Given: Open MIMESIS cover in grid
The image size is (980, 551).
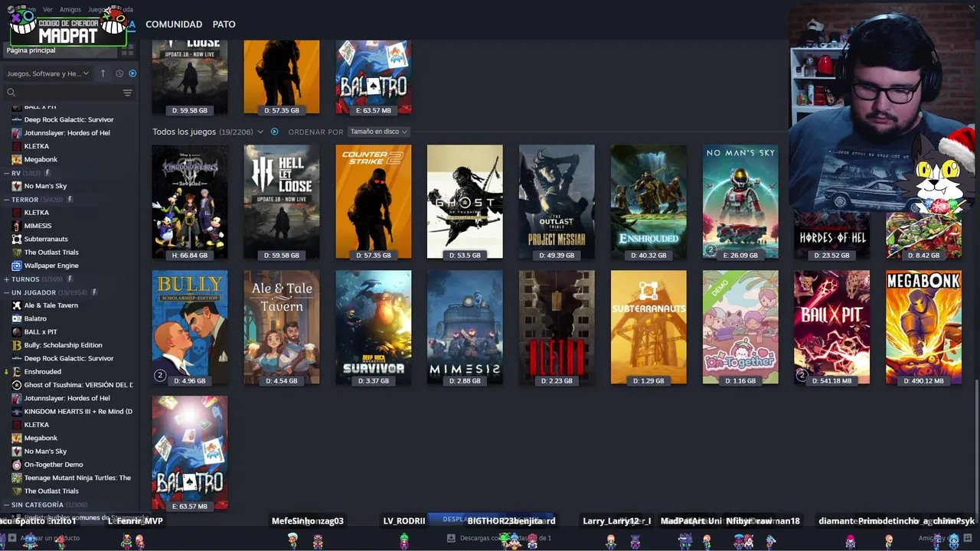Looking at the screenshot, I should point(465,328).
